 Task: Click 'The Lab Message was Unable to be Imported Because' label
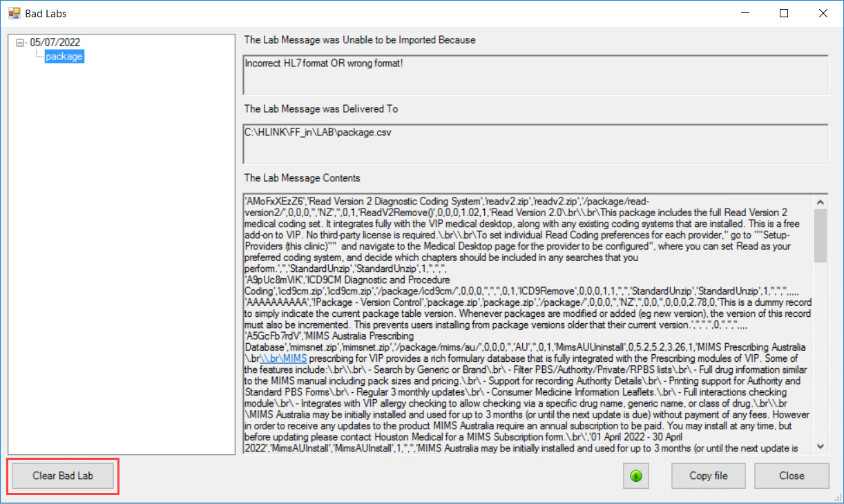point(360,40)
